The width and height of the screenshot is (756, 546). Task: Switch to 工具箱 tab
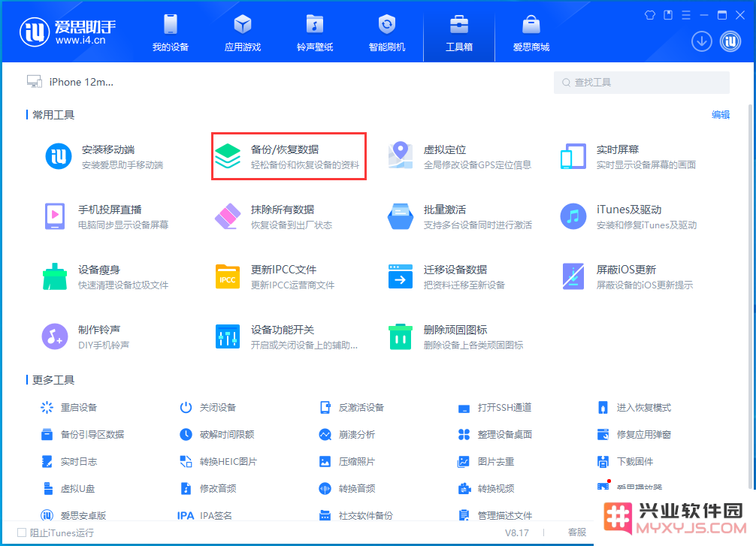[459, 33]
